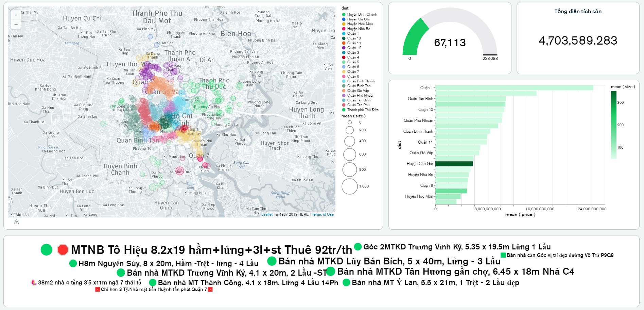Click the Quận 12 purple legend dot
Image resolution: width=644 pixels, height=310 pixels.
click(344, 48)
